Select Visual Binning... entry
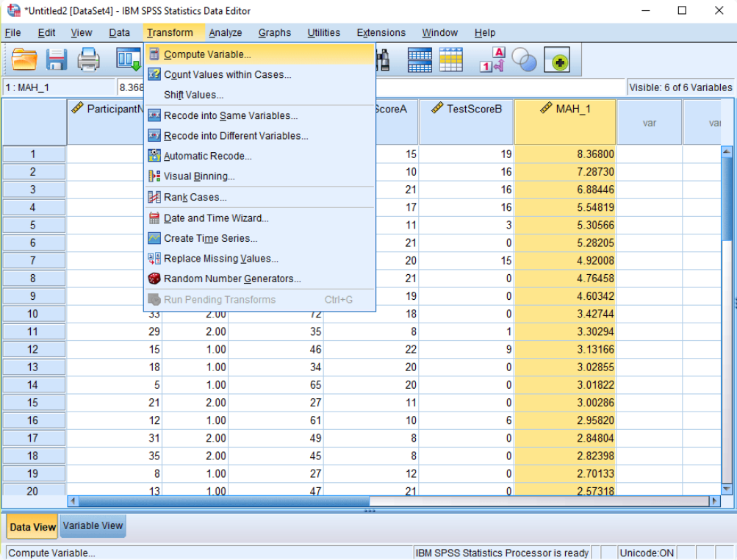The image size is (737, 560). (259, 176)
